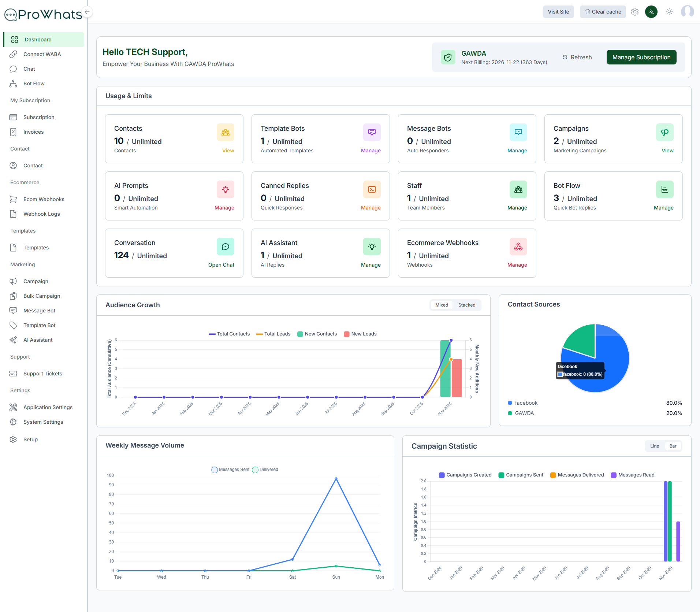This screenshot has width=700, height=612.
Task: Click Manage in Bot Flow card
Action: pos(663,208)
